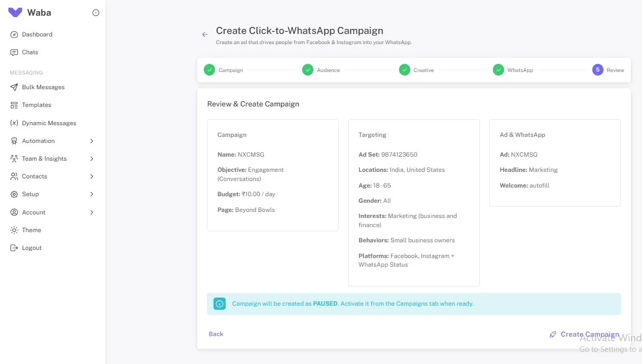This screenshot has width=642, height=364.
Task: Open Dynamic Messages in the sidebar
Action: tap(48, 123)
